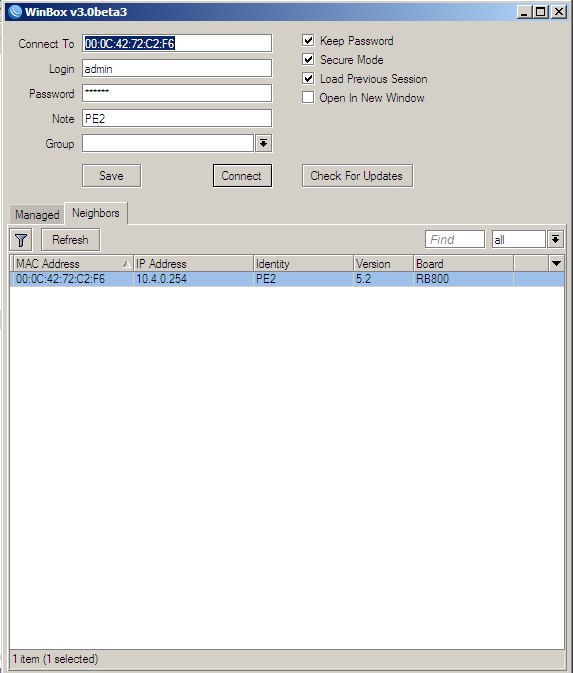Screen dimensions: 573x673
Task: Click the Find search box
Action: tap(455, 239)
